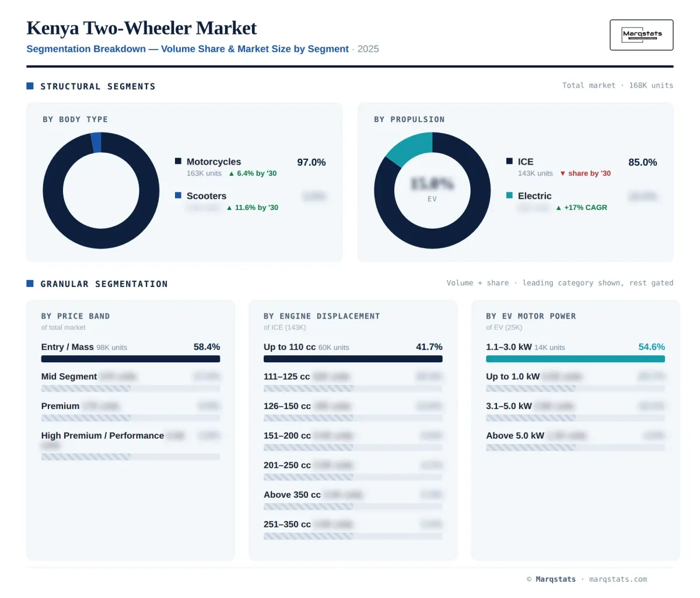Click the Electric legend teal square

tap(509, 195)
